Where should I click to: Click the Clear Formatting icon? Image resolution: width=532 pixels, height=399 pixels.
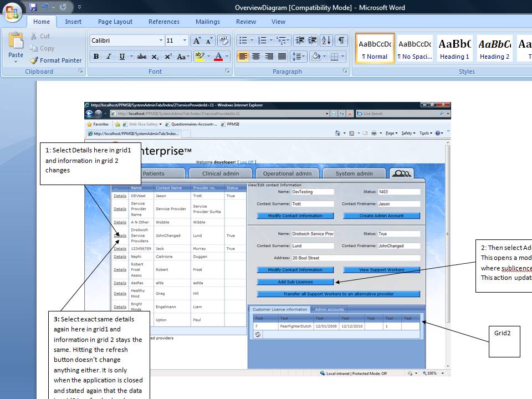click(x=223, y=40)
